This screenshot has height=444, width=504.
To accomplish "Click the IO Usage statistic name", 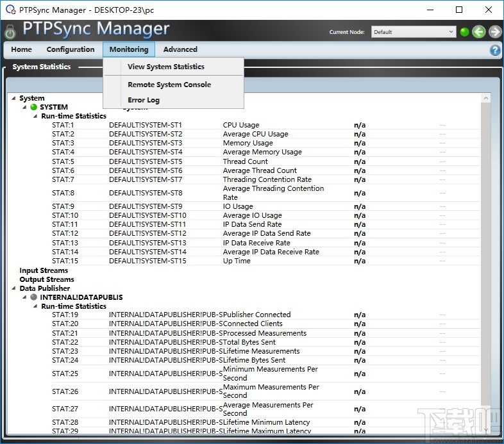I will 238,206.
